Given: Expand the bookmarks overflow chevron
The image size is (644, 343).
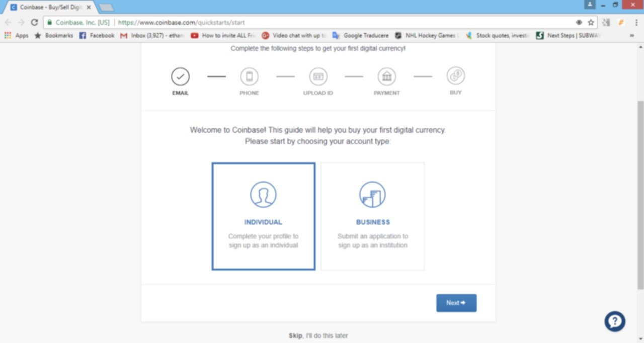Looking at the screenshot, I should 632,36.
